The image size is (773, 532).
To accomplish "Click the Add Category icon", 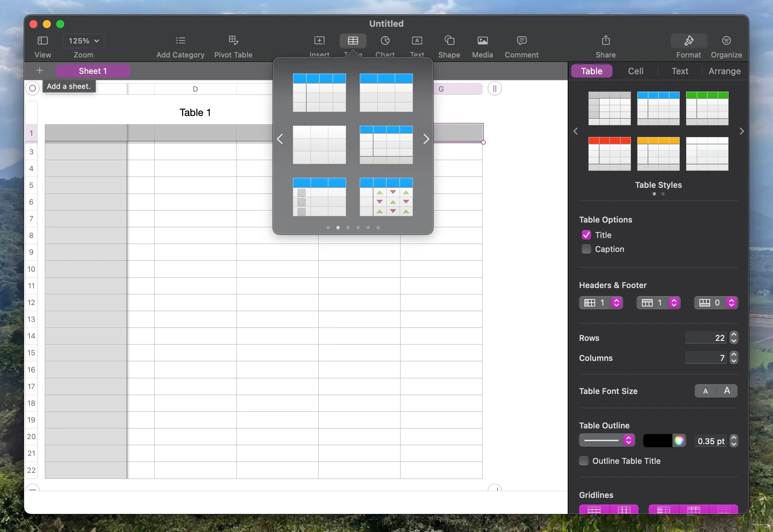I will 180,41.
